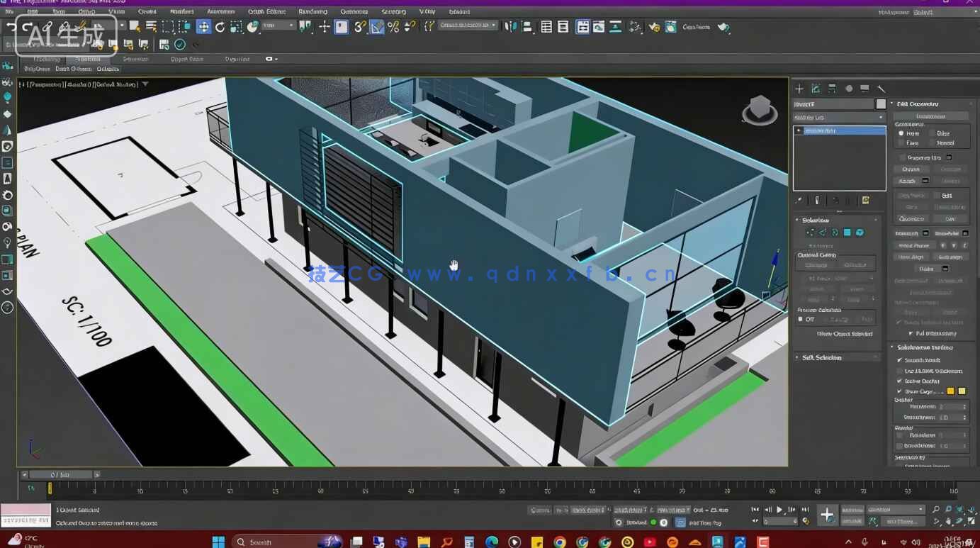Select the Modify panel icon
The width and height of the screenshot is (980, 548).
pos(815,89)
